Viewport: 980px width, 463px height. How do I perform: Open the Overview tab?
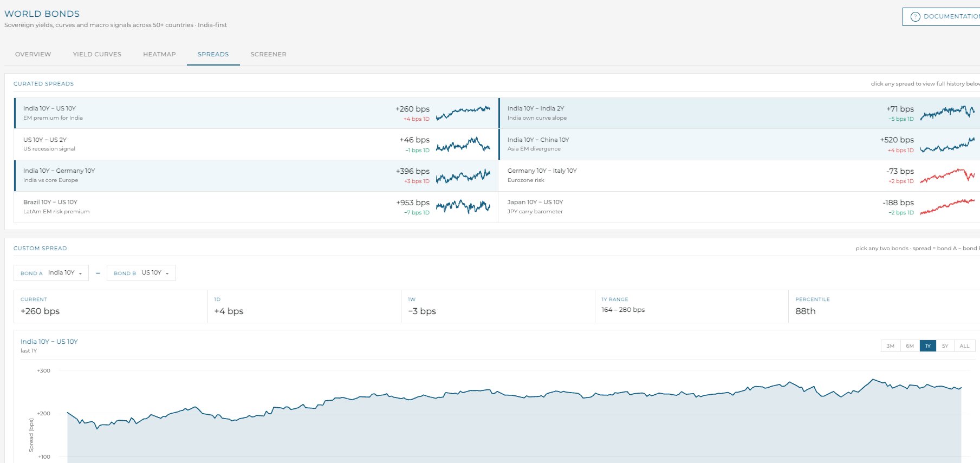(x=33, y=54)
